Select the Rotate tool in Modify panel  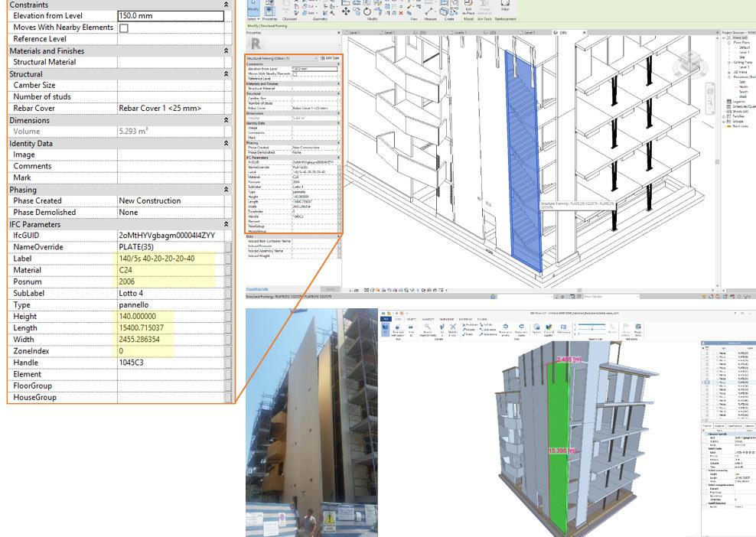pos(367,11)
